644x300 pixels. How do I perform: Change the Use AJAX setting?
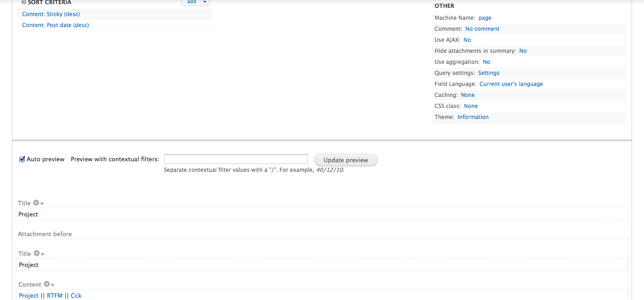[467, 40]
